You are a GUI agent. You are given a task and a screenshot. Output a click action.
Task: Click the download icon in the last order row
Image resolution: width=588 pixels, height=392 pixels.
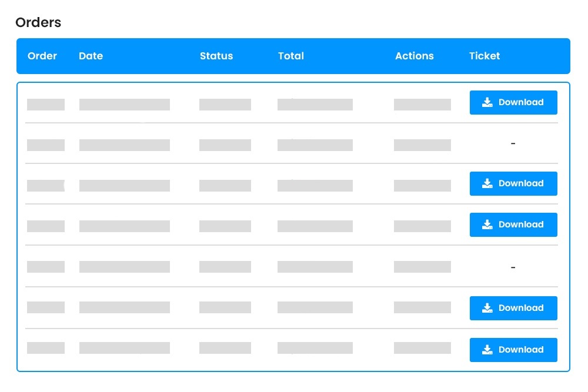coord(487,350)
